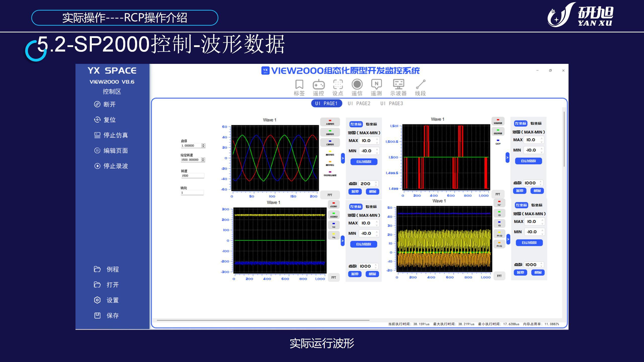Click the 标签 label tool icon
The height and width of the screenshot is (362, 644).
click(299, 88)
